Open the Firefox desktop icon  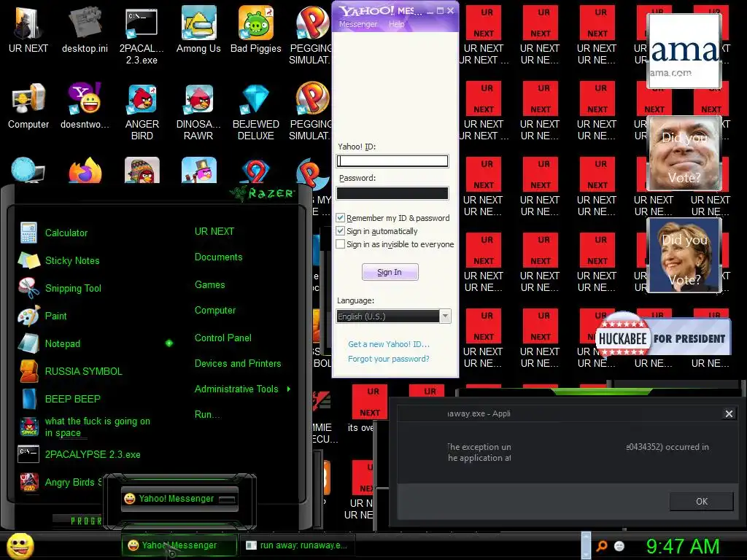(x=85, y=171)
